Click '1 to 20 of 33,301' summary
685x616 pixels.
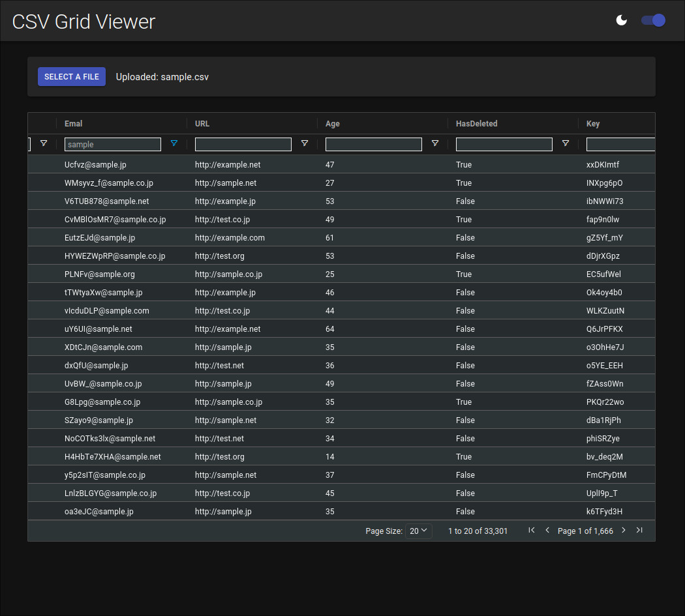(478, 531)
